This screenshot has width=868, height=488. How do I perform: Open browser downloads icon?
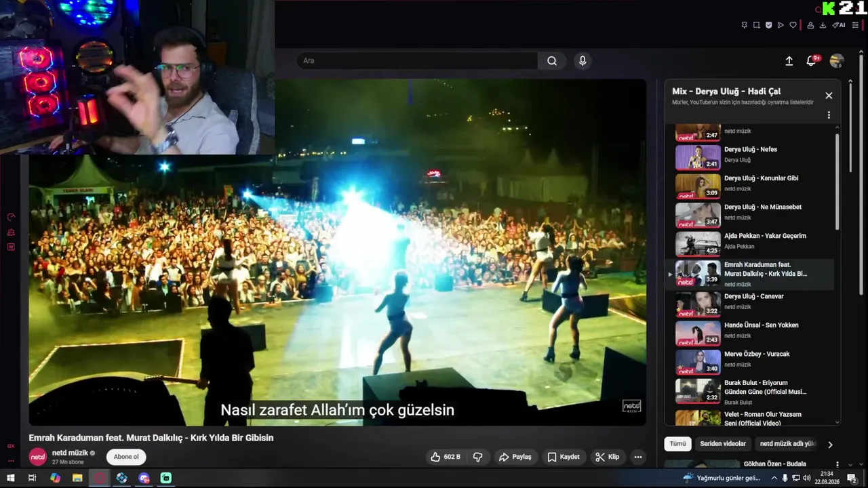pos(823,25)
